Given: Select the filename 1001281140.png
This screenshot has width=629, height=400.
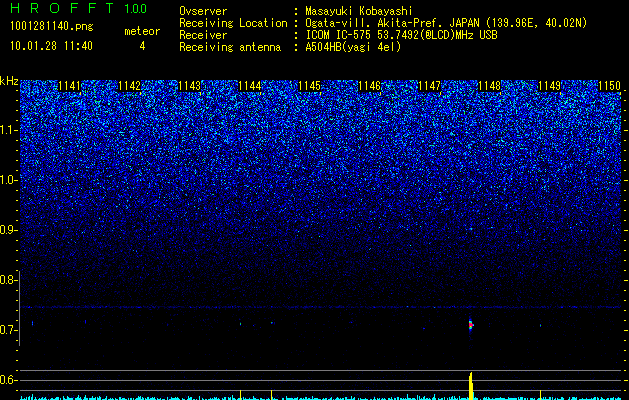Looking at the screenshot, I should (x=52, y=26).
